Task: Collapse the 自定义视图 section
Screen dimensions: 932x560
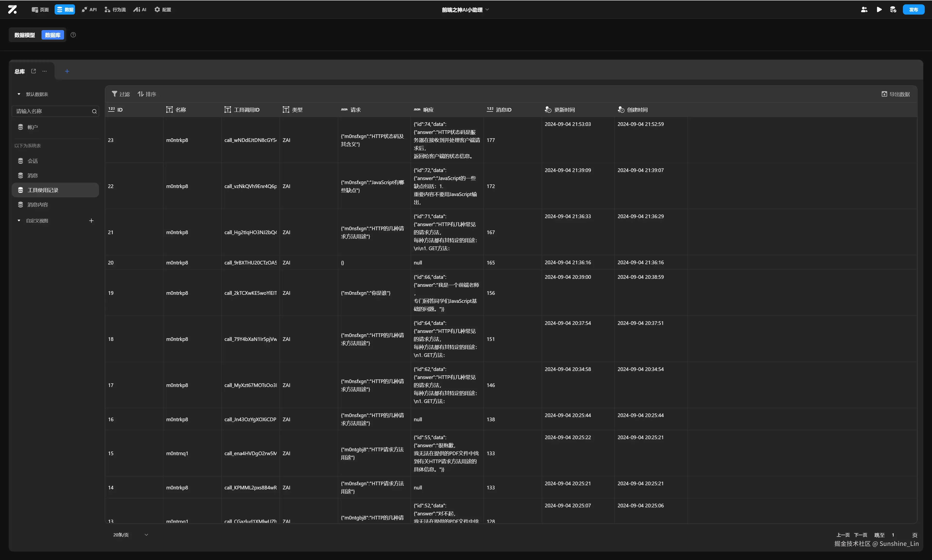Action: coord(19,221)
